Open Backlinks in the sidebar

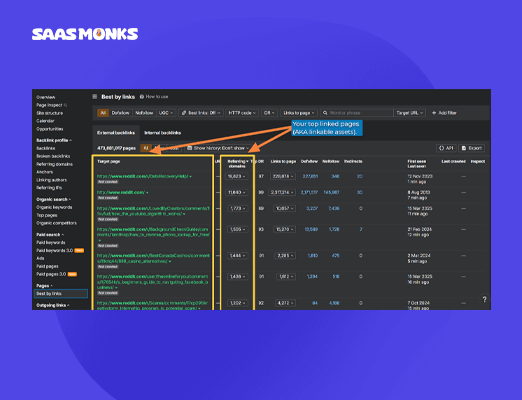[46, 148]
